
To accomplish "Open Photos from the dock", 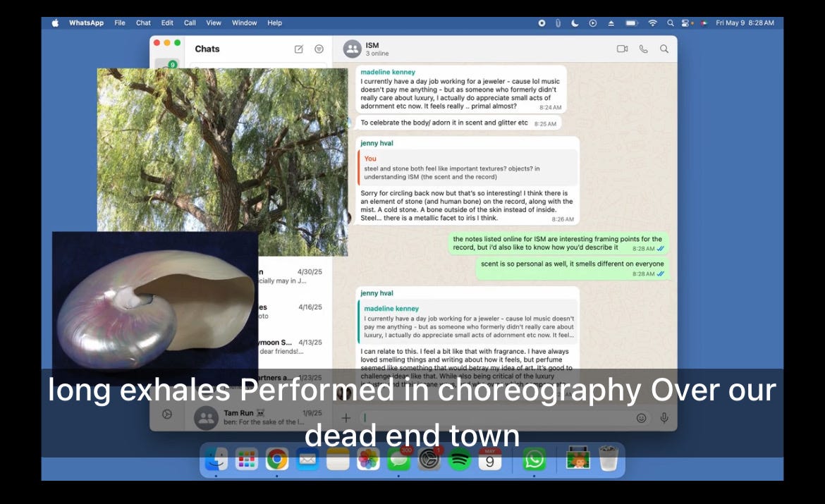I will (x=368, y=460).
